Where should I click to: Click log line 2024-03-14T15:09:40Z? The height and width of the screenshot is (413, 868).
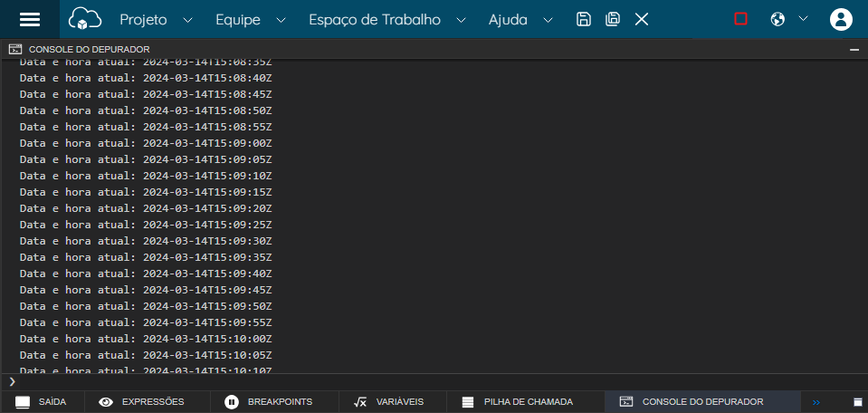click(146, 274)
